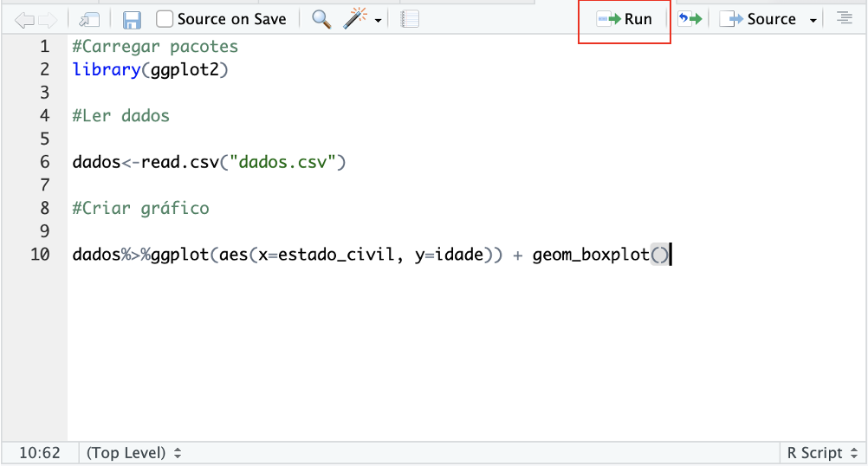Show document outline icon

click(844, 19)
